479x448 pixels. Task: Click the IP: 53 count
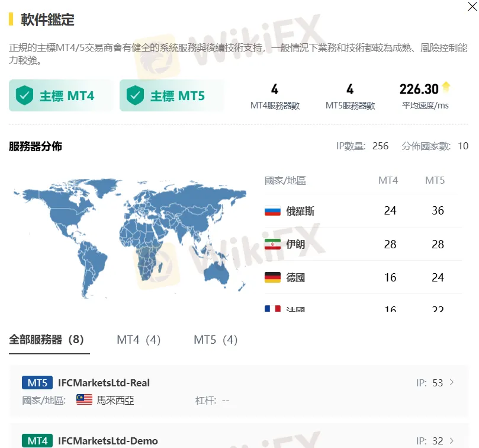pyautogui.click(x=429, y=383)
